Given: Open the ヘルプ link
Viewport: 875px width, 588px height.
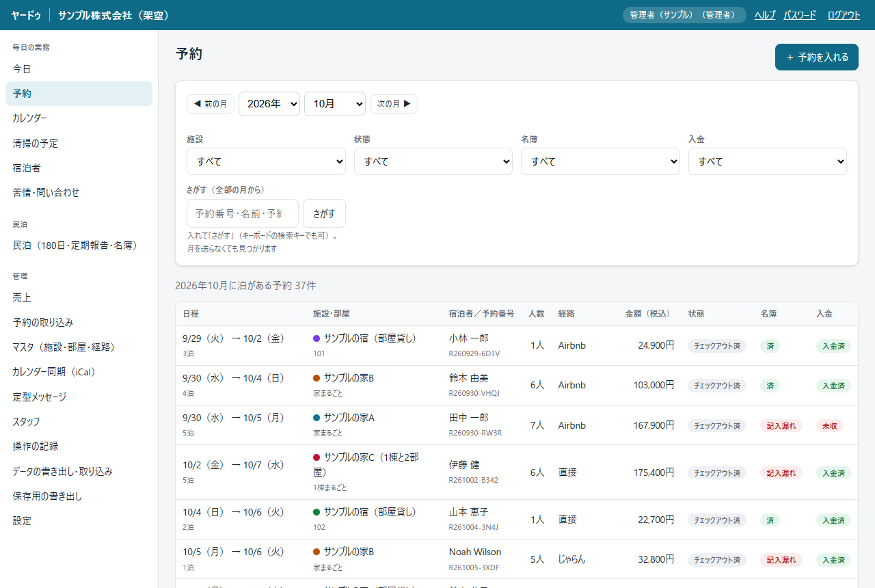Looking at the screenshot, I should point(765,15).
